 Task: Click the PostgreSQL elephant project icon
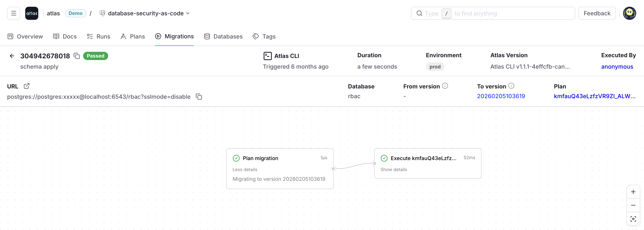102,13
